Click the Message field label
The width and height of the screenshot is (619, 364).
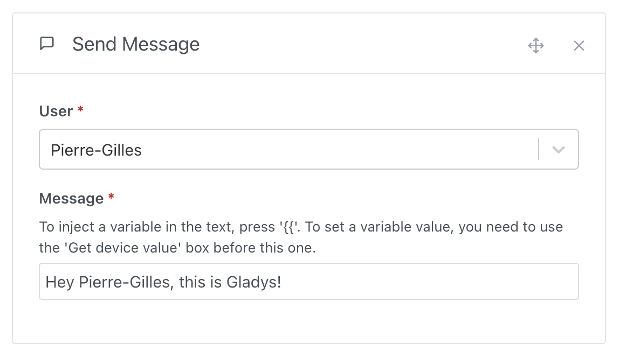(x=71, y=198)
